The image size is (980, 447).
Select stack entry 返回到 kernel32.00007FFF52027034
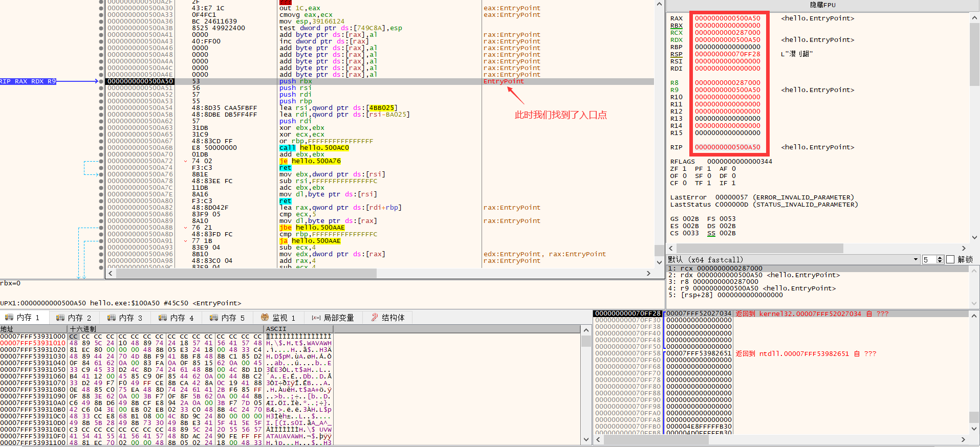click(x=812, y=314)
